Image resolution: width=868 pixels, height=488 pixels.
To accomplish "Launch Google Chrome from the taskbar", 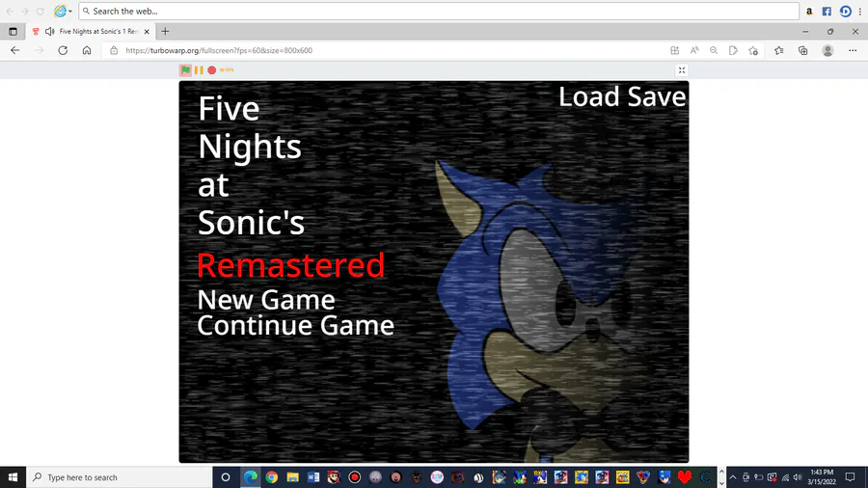I will (271, 477).
